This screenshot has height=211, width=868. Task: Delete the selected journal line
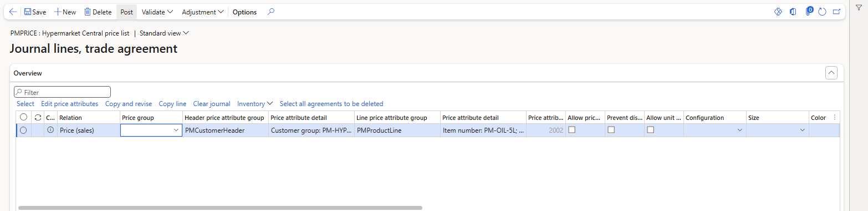coord(98,12)
